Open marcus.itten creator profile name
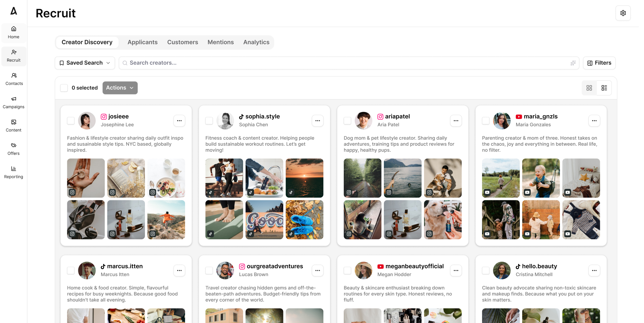The height and width of the screenshot is (323, 644). pyautogui.click(x=125, y=266)
